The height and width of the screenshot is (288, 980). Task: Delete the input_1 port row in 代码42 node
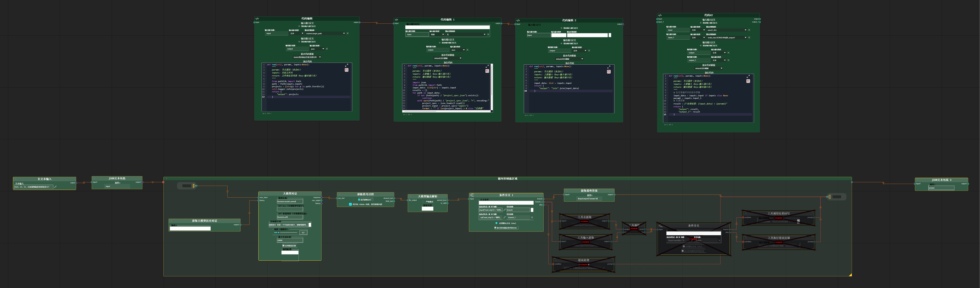tap(749, 38)
